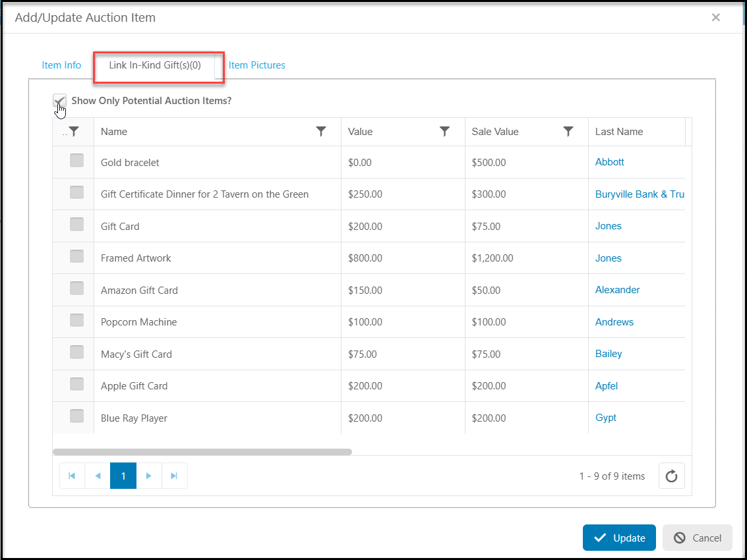This screenshot has height=560, width=747.
Task: Select the Macy's Gift Card name cell
Action: [218, 354]
